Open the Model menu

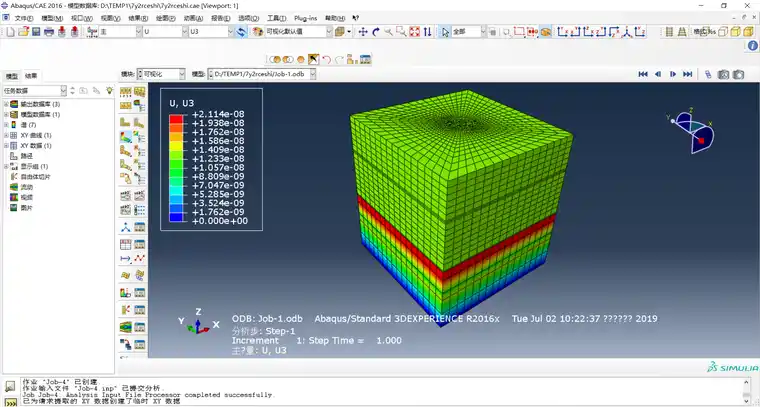pyautogui.click(x=52, y=18)
